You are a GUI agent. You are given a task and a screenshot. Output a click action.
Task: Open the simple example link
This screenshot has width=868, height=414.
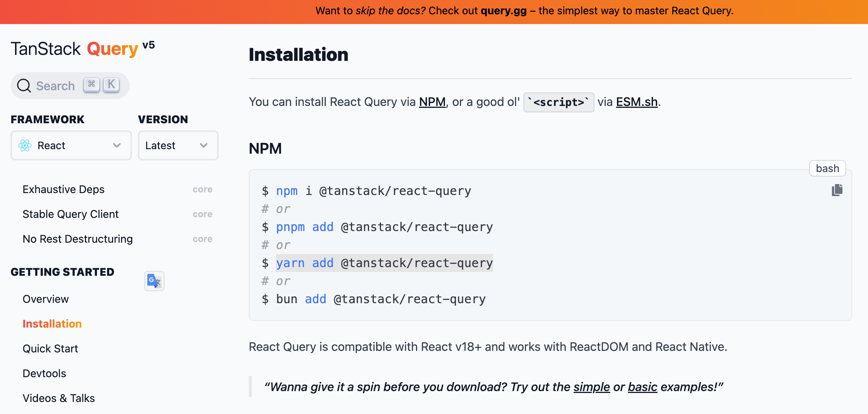coord(591,387)
